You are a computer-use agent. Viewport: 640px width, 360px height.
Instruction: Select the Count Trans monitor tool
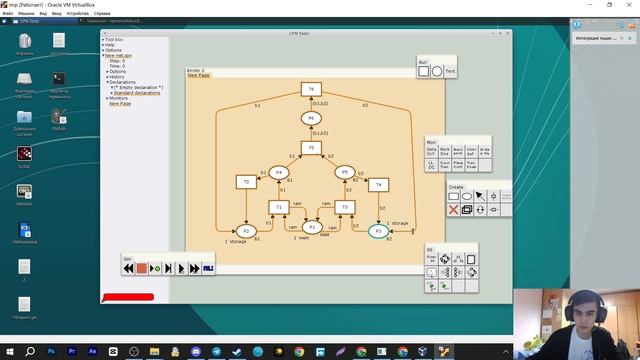[x=444, y=165]
